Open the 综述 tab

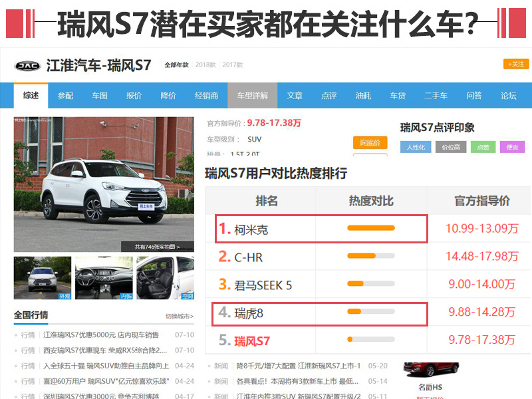(x=31, y=96)
